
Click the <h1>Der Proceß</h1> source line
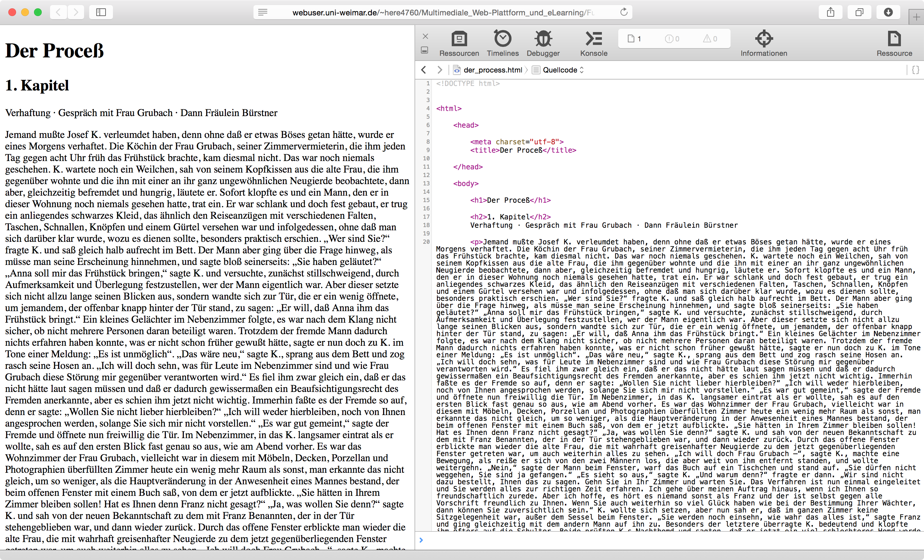pos(510,200)
